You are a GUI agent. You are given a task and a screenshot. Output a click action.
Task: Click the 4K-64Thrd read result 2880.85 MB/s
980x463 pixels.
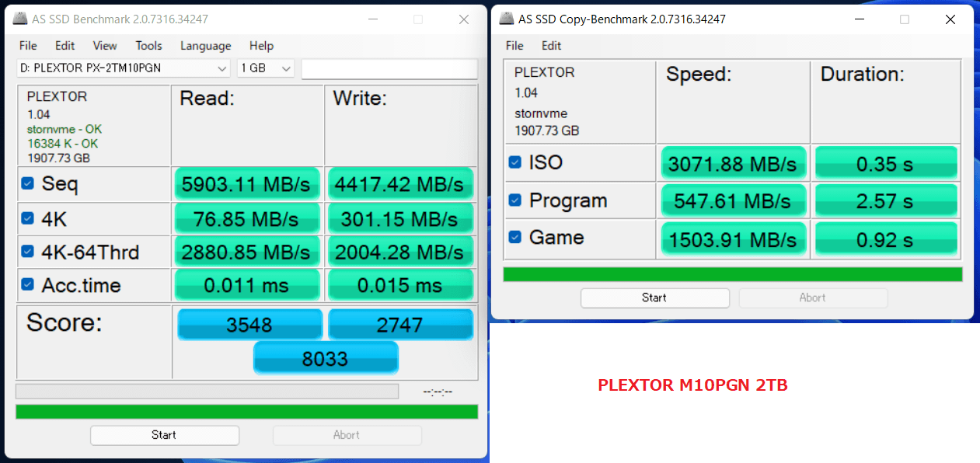[x=246, y=252]
